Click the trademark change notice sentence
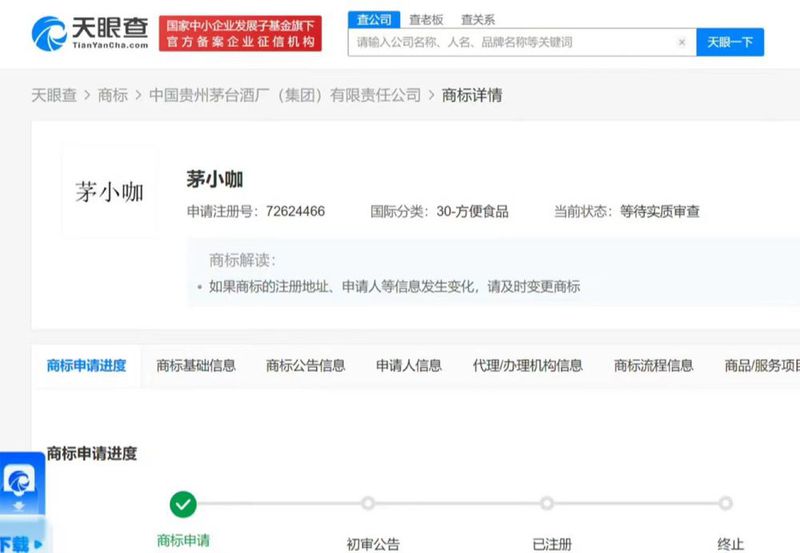This screenshot has width=800, height=553. tap(394, 287)
